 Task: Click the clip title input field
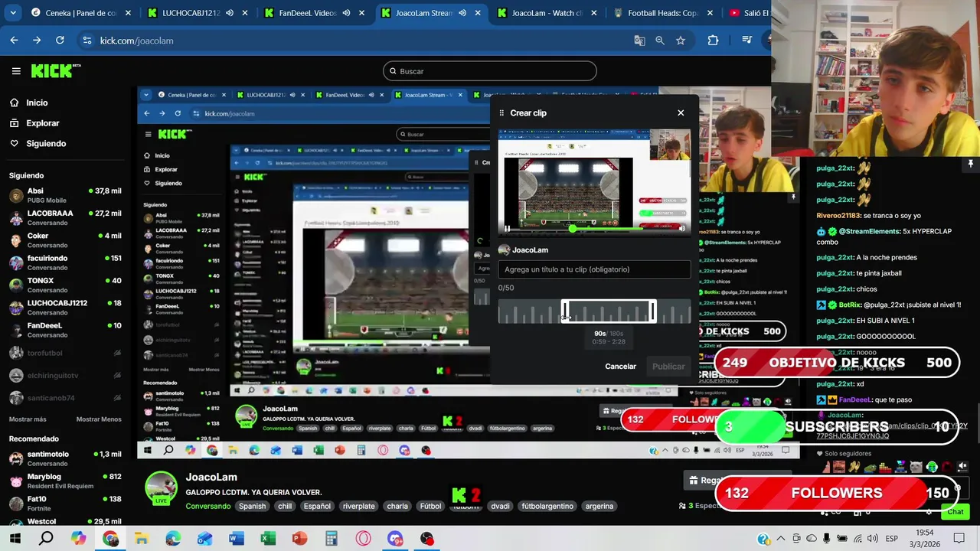click(x=594, y=269)
